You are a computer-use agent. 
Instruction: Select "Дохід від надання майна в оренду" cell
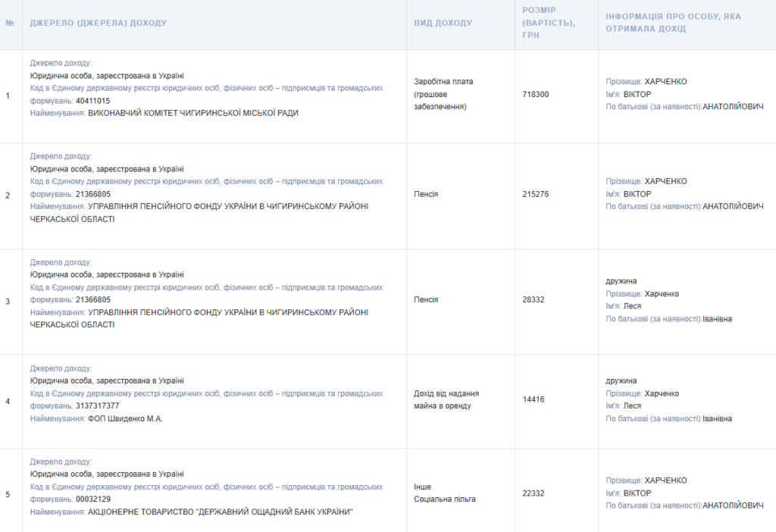pos(446,399)
